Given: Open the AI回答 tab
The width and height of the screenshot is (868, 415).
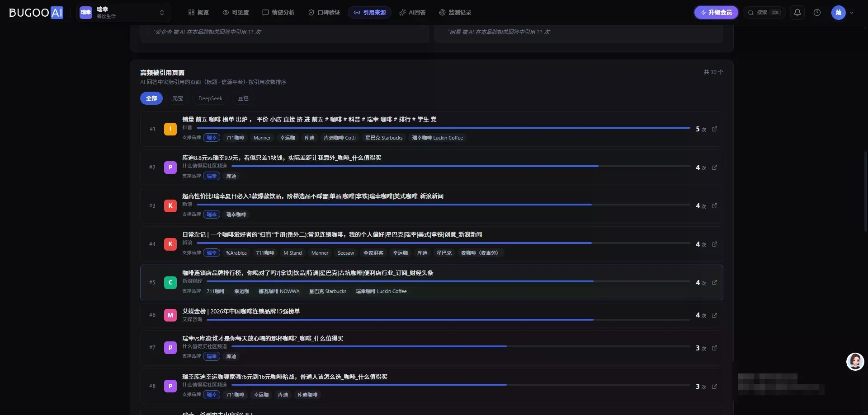Looking at the screenshot, I should pos(412,13).
